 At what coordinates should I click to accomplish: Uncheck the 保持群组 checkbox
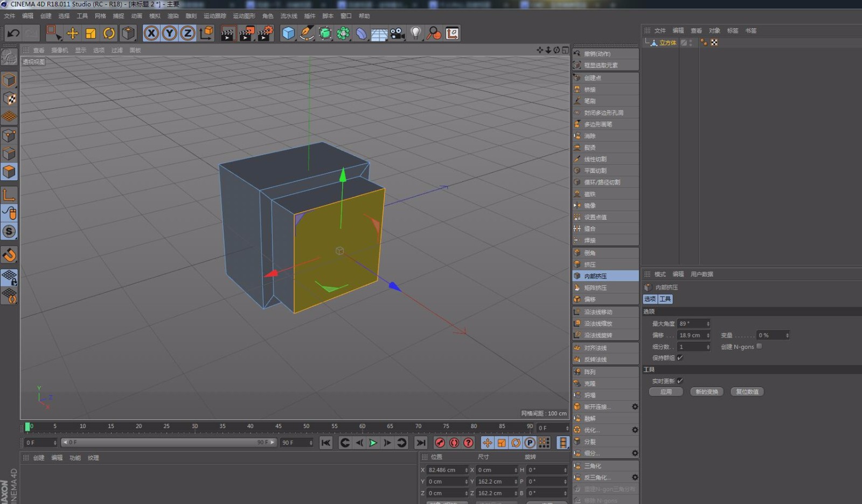[680, 357]
